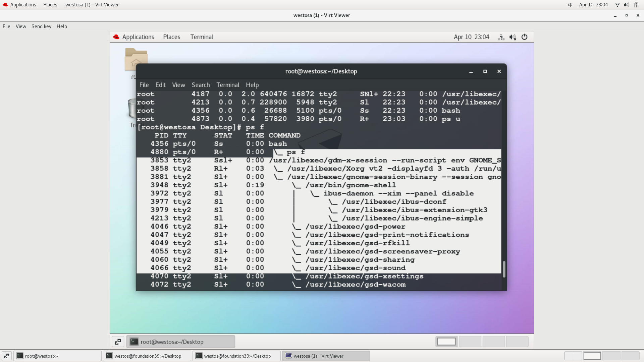
Task: Click the send key icon in Virt Viewer menu
Action: coord(41,26)
